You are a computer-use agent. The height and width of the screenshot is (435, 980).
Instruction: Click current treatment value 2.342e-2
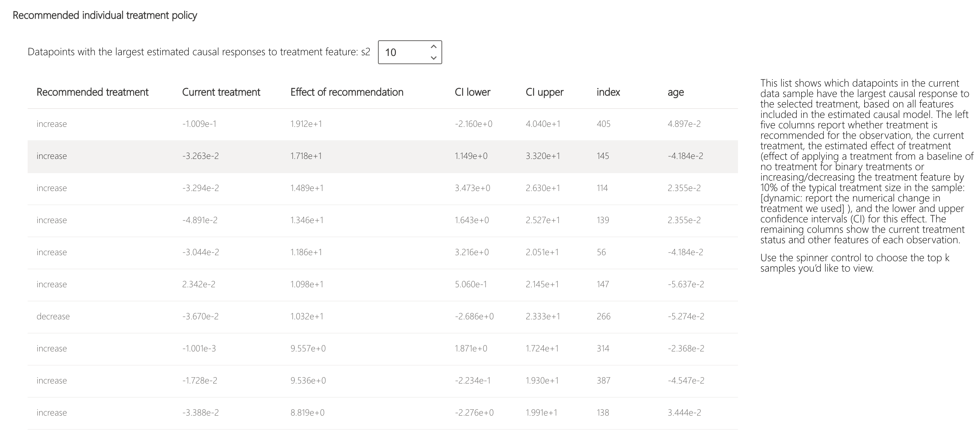(x=199, y=285)
